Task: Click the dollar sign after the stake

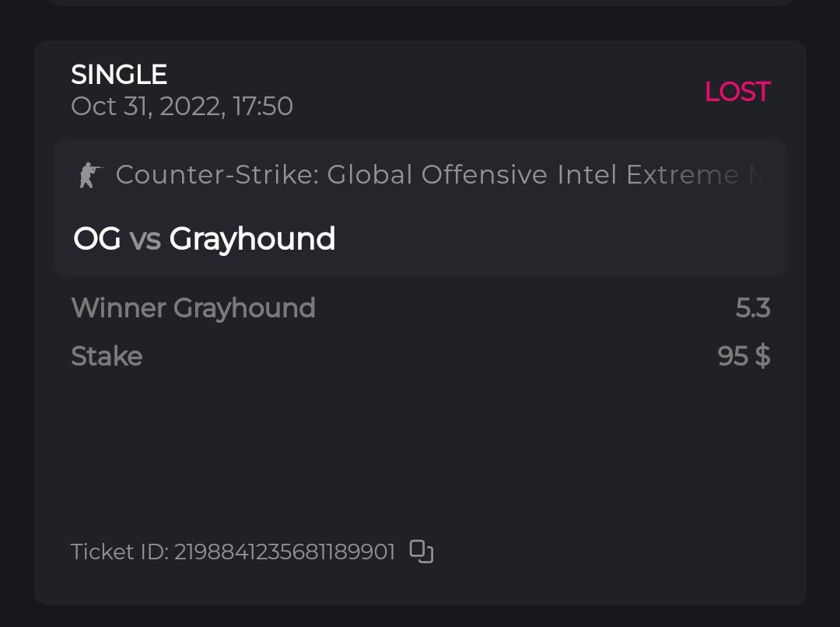Action: tap(762, 356)
